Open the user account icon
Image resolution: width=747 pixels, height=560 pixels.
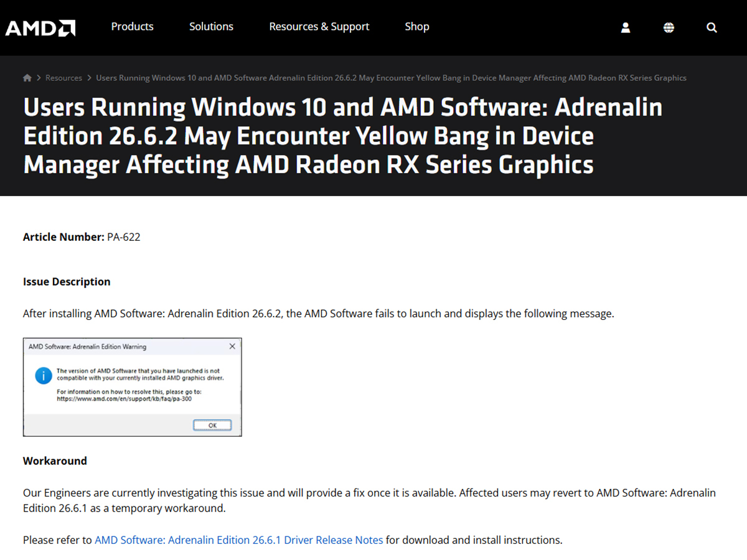[626, 27]
